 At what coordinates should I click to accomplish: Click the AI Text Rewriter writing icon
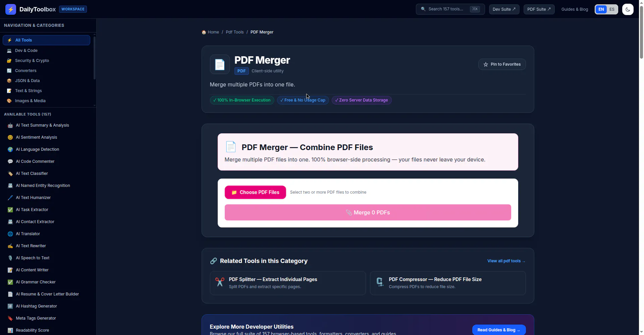[10, 246]
